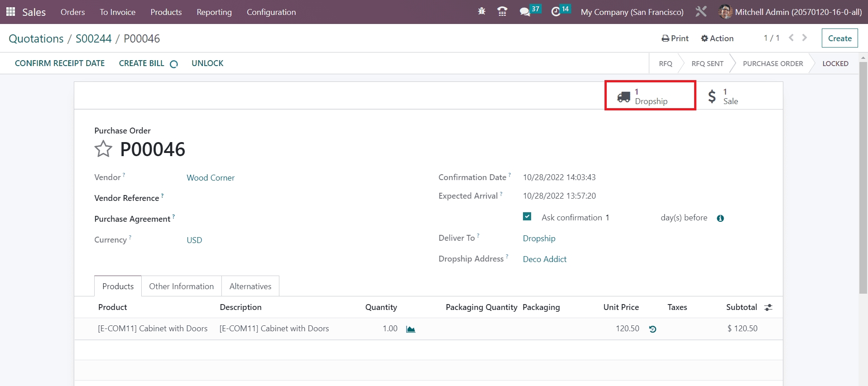Open the Reporting menu
868x386 pixels.
214,12
